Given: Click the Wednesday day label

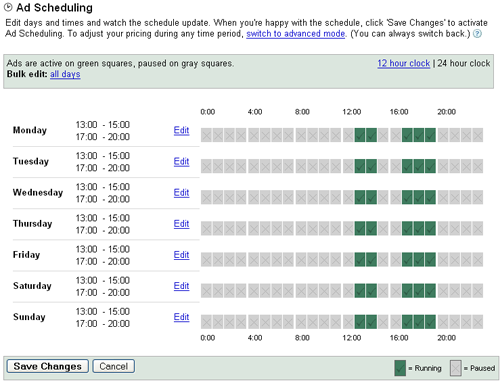Looking at the screenshot, I should pos(38,193).
